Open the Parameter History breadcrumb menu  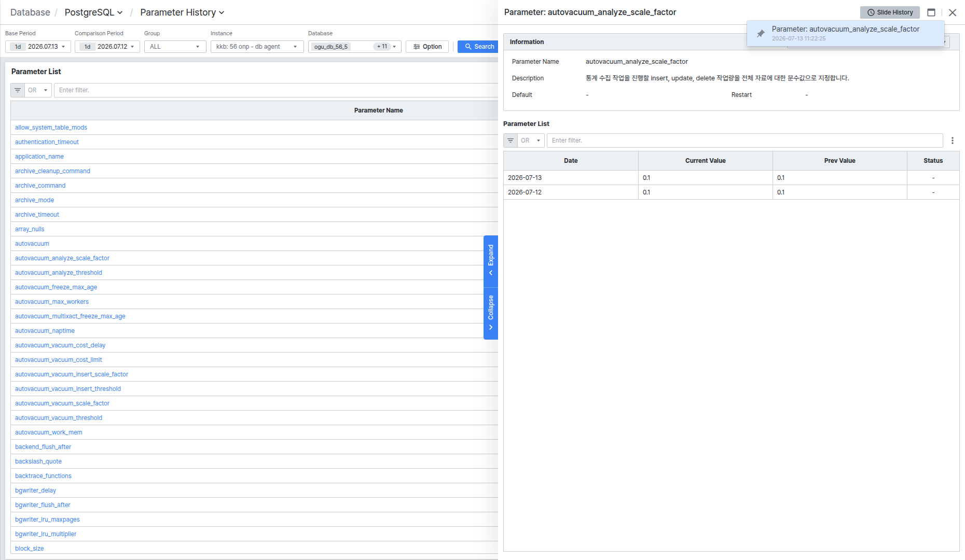pos(182,12)
